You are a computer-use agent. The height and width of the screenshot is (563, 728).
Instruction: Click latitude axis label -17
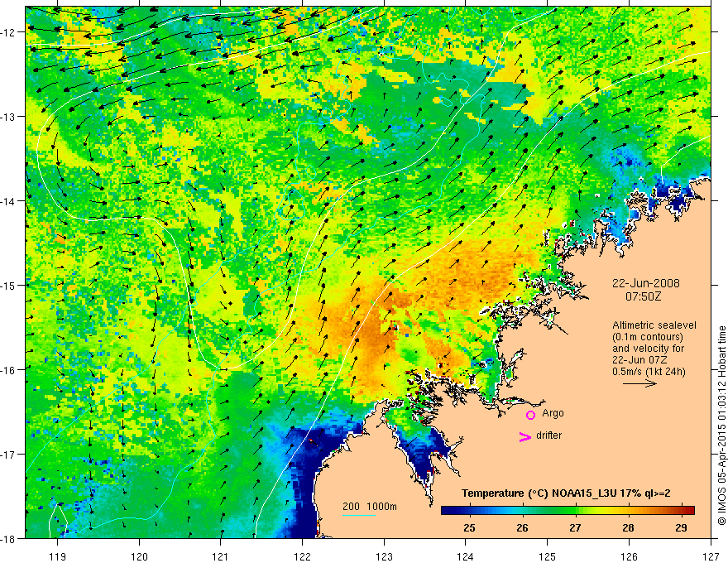tap(9, 455)
